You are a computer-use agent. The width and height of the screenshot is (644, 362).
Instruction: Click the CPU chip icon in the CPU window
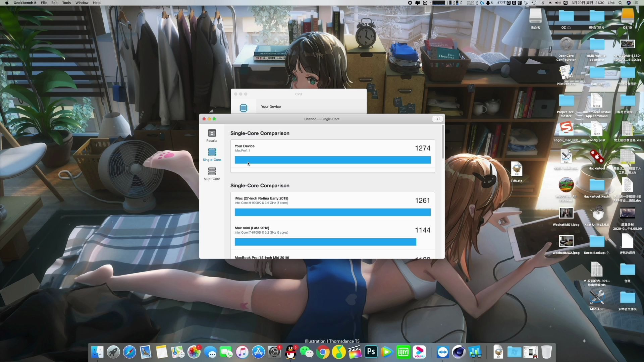click(244, 108)
